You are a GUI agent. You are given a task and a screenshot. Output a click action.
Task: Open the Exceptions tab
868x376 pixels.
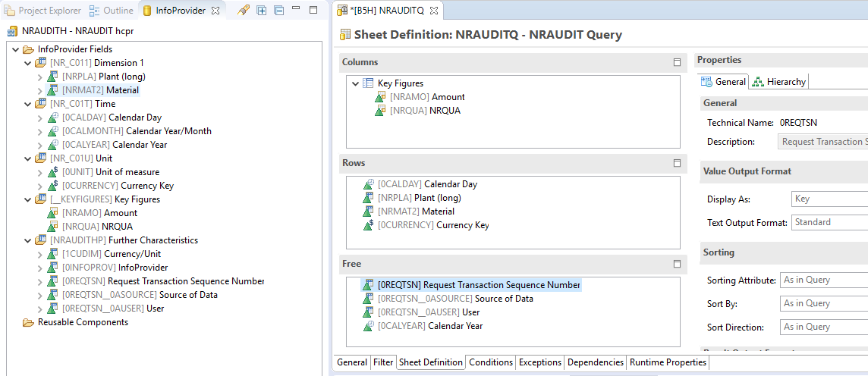click(539, 362)
